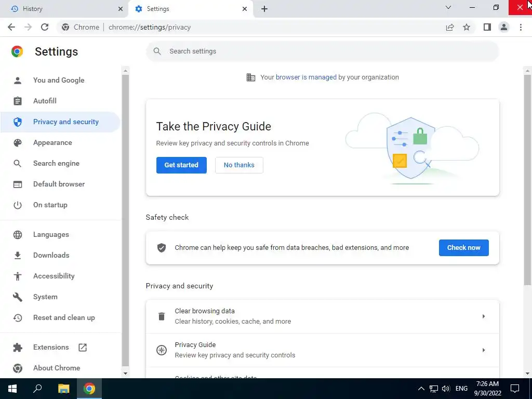Open the tab search dropdown
Image resolution: width=532 pixels, height=399 pixels.
[448, 7]
